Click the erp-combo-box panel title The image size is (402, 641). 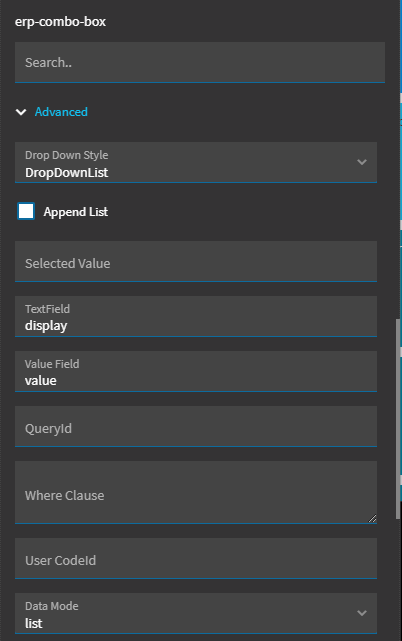60,21
